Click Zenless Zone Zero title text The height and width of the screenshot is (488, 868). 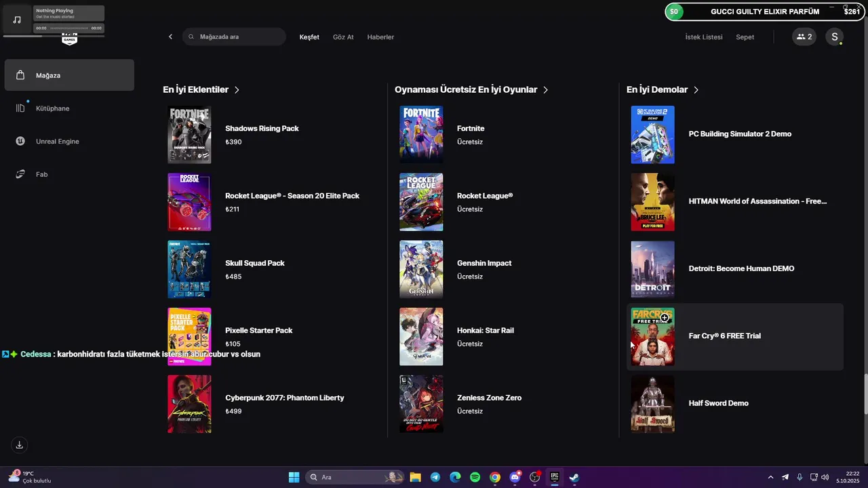click(489, 398)
